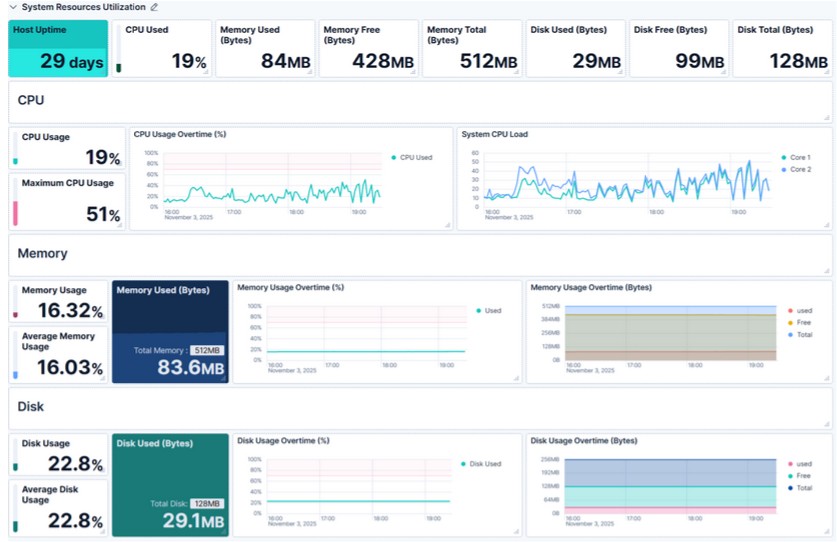Image resolution: width=837 pixels, height=542 pixels.
Task: Click the Disk section header panel
Action: (x=420, y=407)
